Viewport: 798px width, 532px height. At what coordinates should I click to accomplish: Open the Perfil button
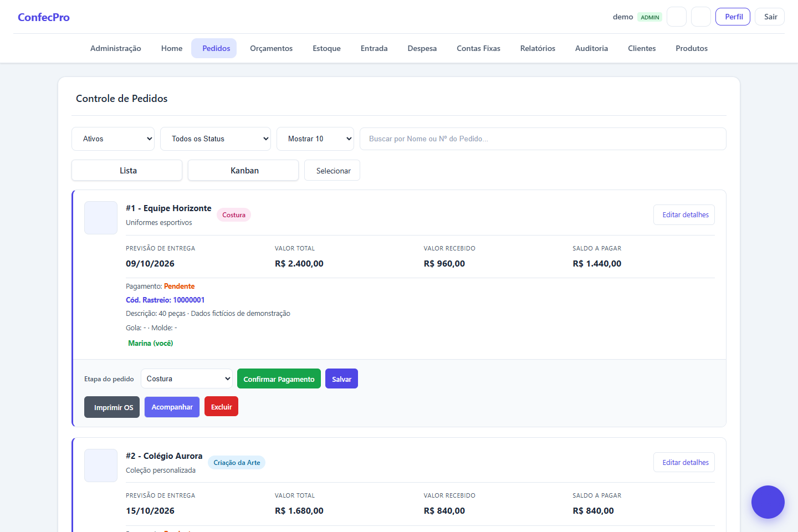[x=733, y=17]
